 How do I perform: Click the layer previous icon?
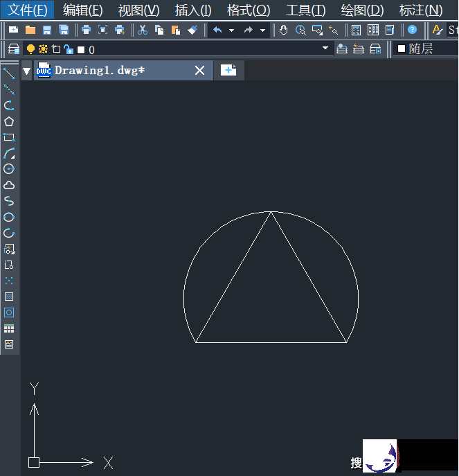(x=359, y=49)
